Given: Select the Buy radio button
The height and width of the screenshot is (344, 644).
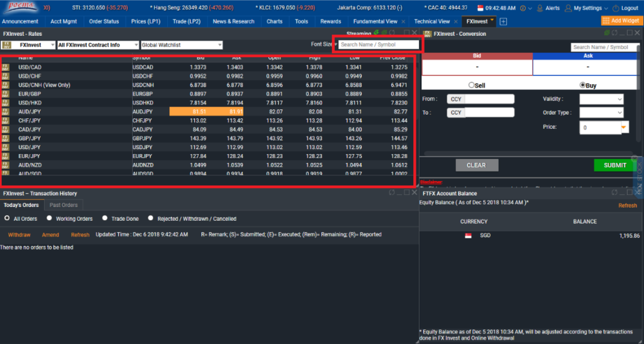Looking at the screenshot, I should [x=583, y=85].
